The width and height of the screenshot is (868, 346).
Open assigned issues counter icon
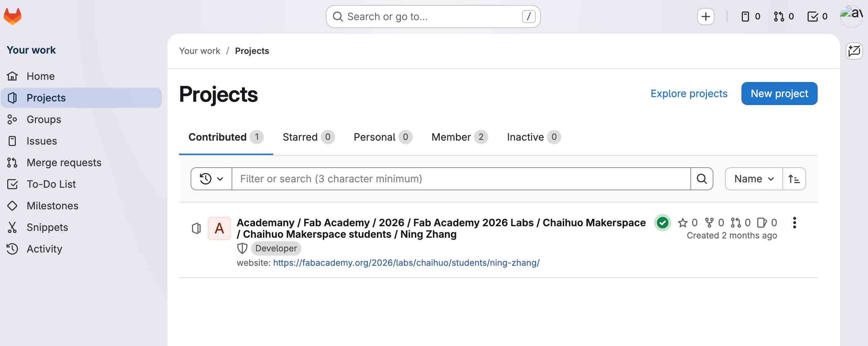[750, 17]
